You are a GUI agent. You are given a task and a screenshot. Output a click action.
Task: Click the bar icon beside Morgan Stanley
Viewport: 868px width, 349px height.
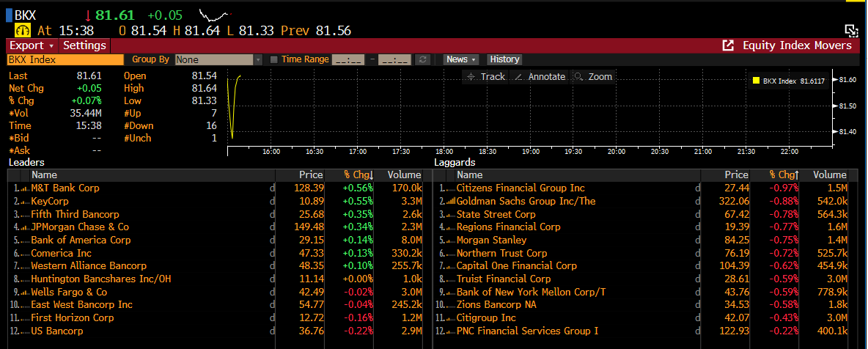[449, 240]
